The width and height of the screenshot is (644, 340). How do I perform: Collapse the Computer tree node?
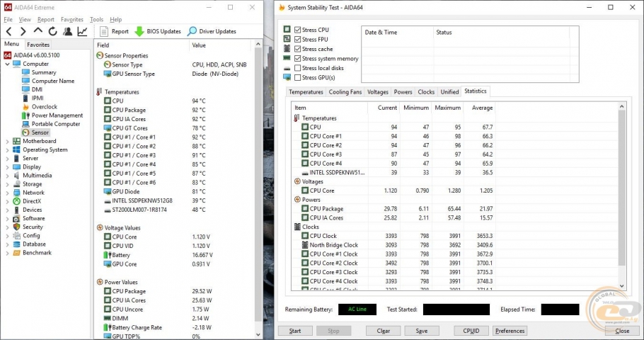[7, 64]
